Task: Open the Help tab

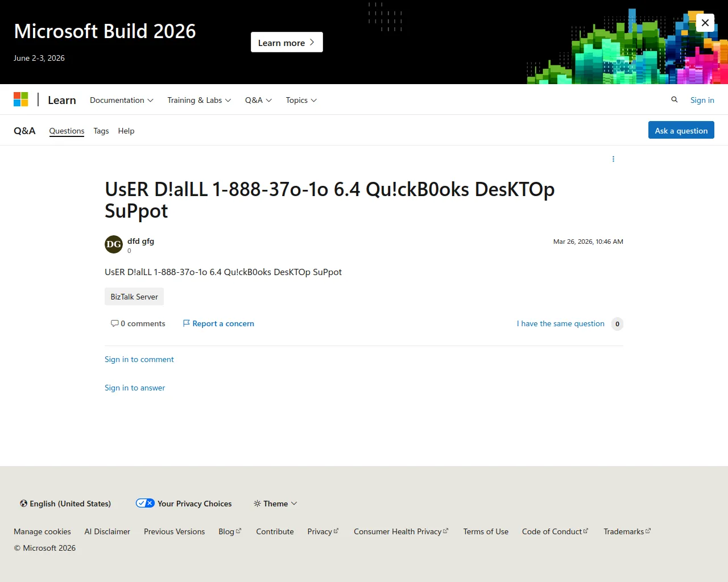Action: click(x=126, y=131)
